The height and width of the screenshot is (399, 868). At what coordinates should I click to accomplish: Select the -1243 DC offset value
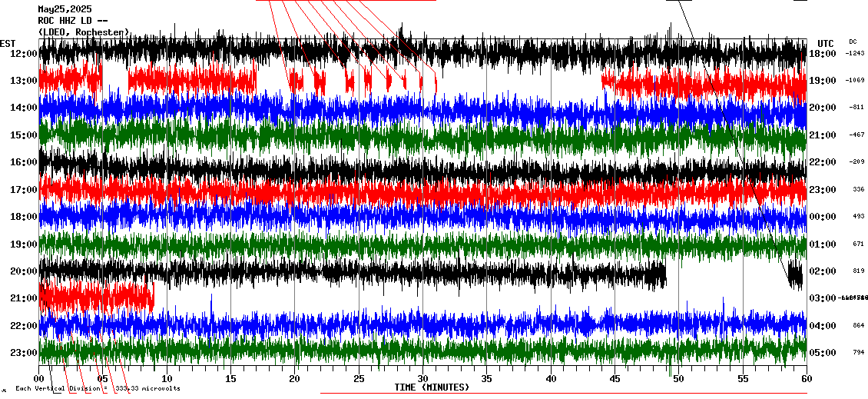click(855, 53)
